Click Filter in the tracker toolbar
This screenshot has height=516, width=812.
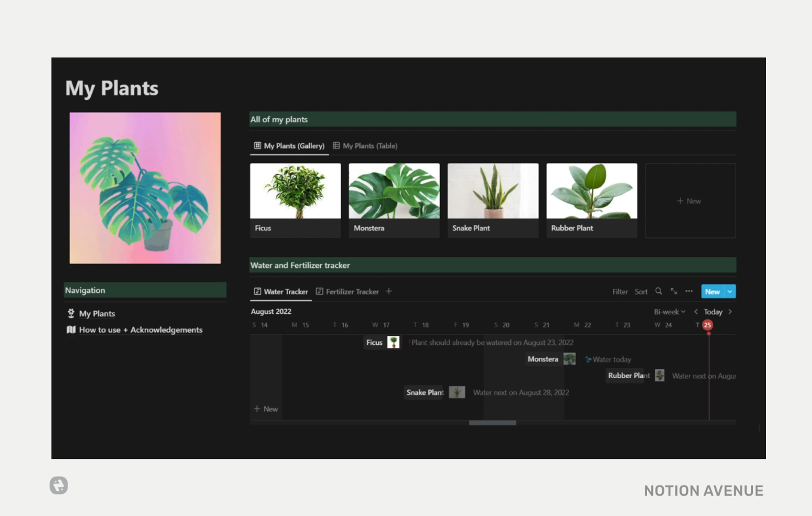pyautogui.click(x=620, y=291)
